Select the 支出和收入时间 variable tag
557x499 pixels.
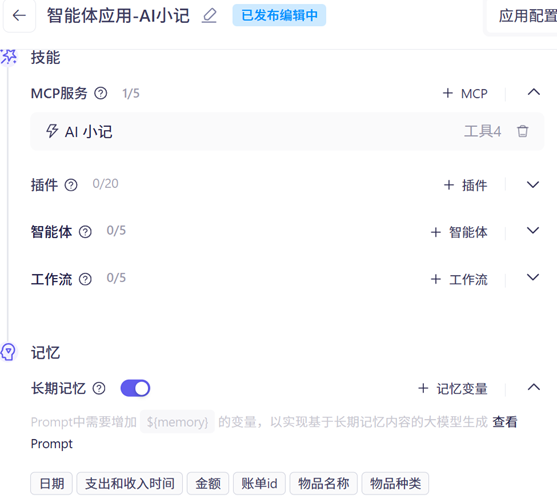point(130,483)
